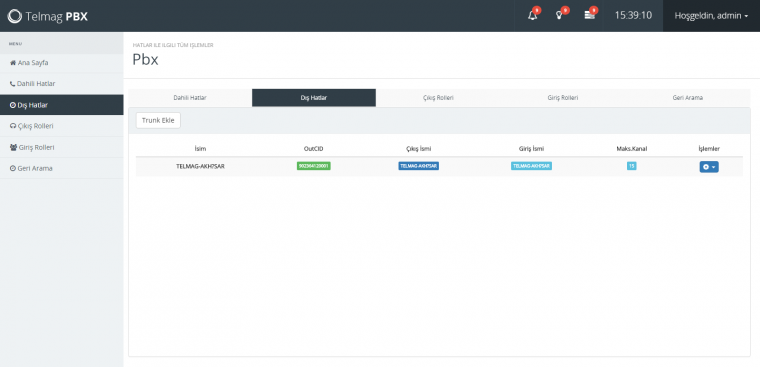Switch to the Giriş Rolleri tab
Screen dimensions: 760x367
click(x=562, y=97)
